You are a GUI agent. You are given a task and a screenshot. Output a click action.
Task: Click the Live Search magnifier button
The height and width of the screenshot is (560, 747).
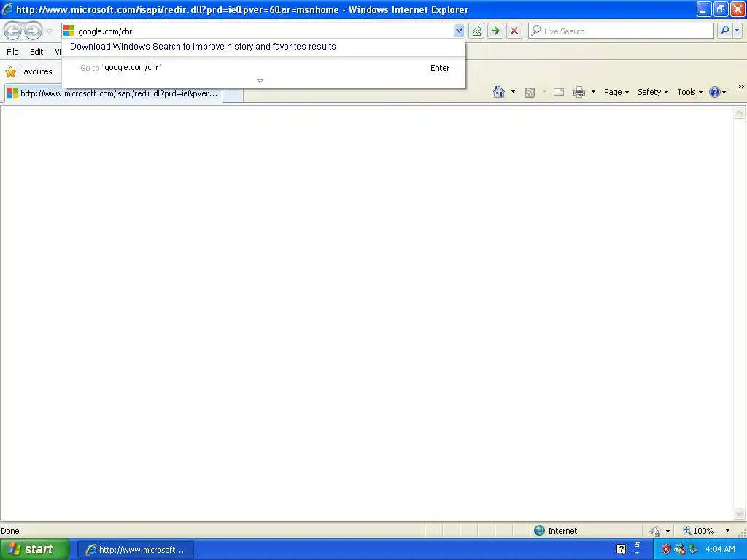click(724, 31)
